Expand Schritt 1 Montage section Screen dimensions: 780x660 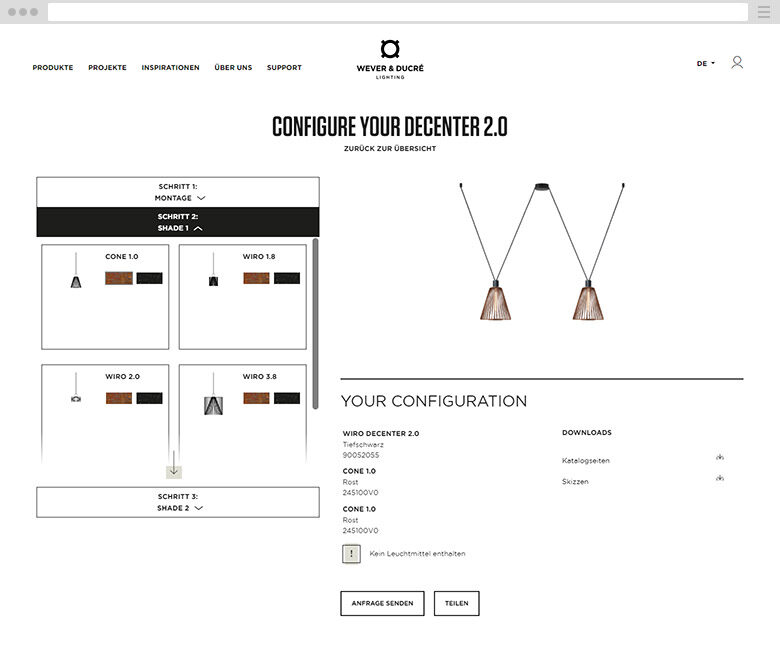coord(178,192)
